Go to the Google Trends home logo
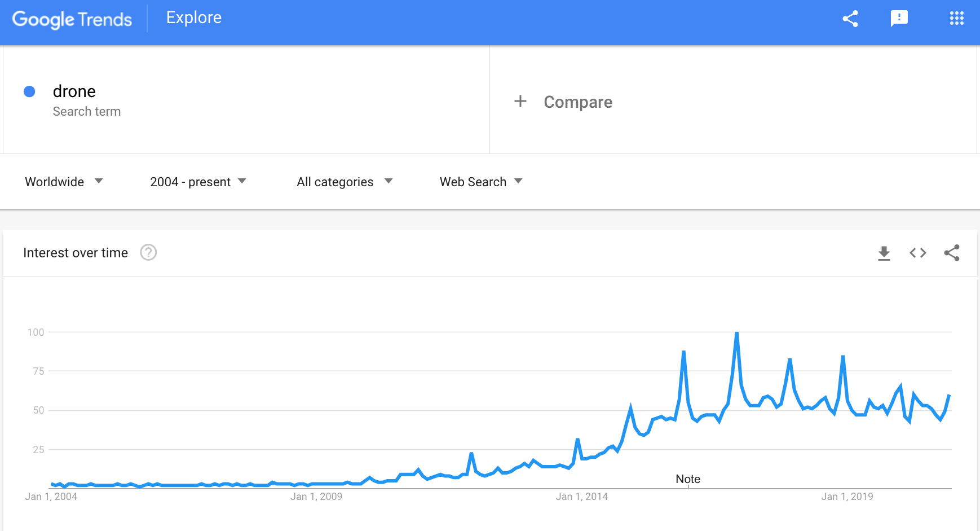This screenshot has width=980, height=531. (72, 19)
